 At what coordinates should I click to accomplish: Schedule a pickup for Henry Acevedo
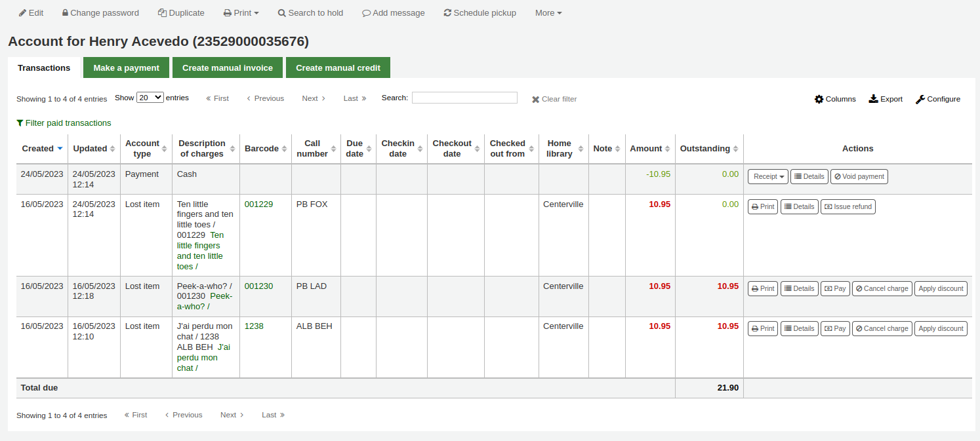[480, 12]
